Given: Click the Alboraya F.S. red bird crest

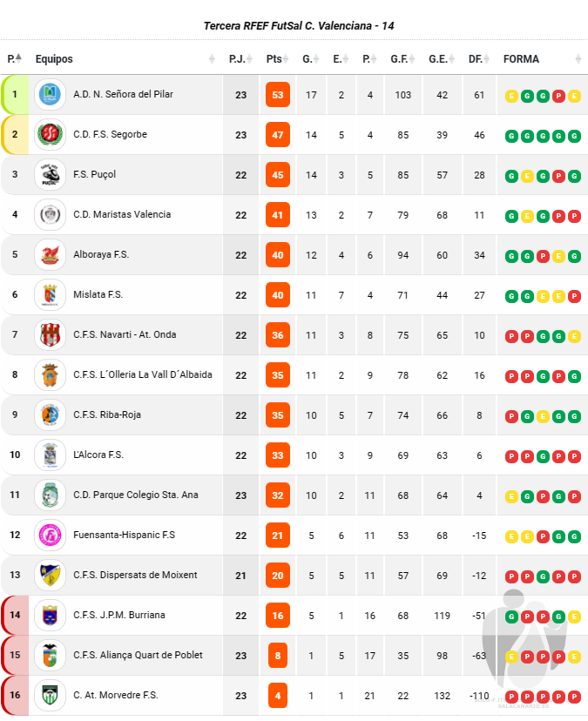Looking at the screenshot, I should (50, 255).
